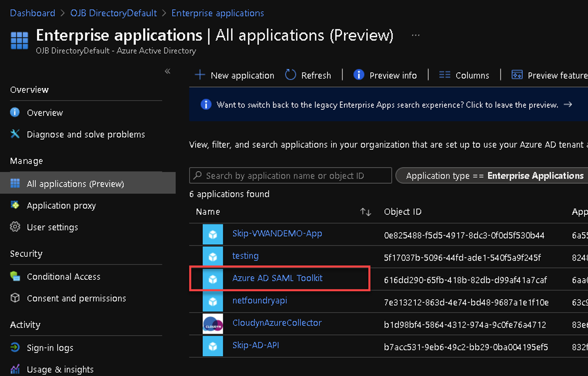This screenshot has height=376, width=588.
Task: Click the Preview info button label
Action: point(393,75)
